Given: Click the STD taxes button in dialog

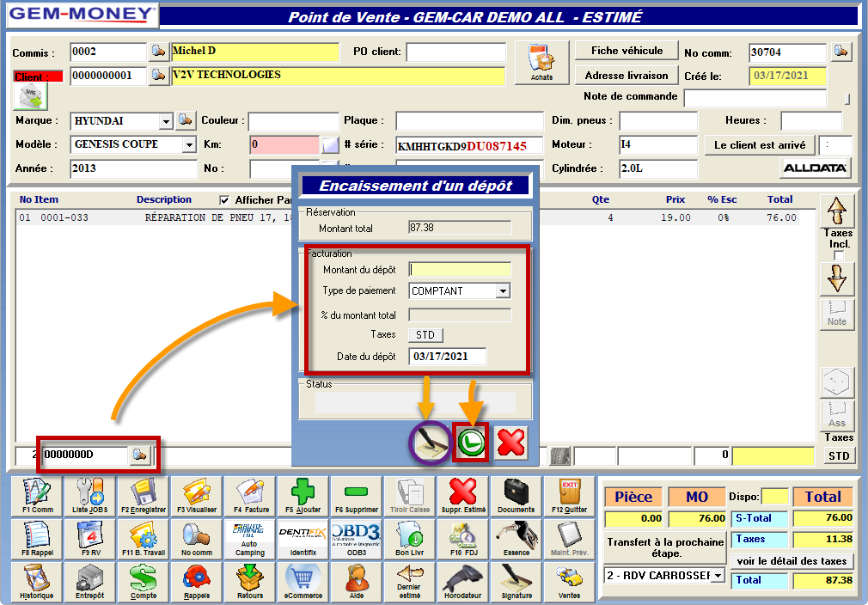Looking at the screenshot, I should pyautogui.click(x=425, y=335).
